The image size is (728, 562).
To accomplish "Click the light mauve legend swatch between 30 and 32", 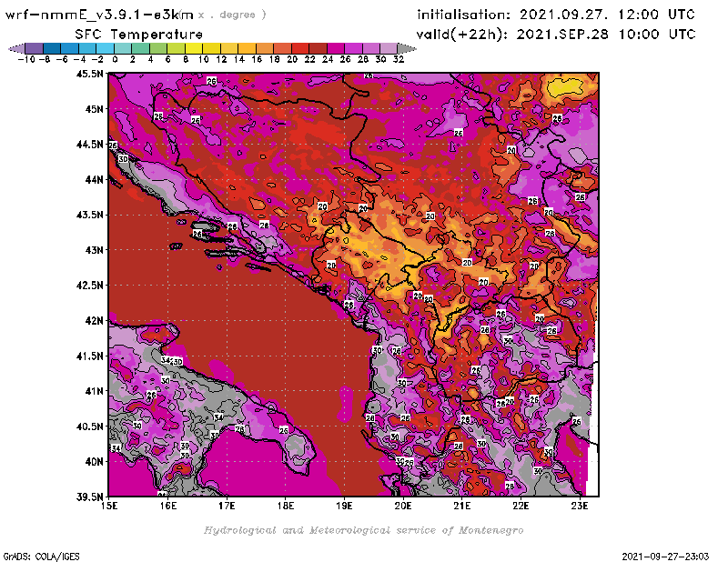I will (389, 48).
